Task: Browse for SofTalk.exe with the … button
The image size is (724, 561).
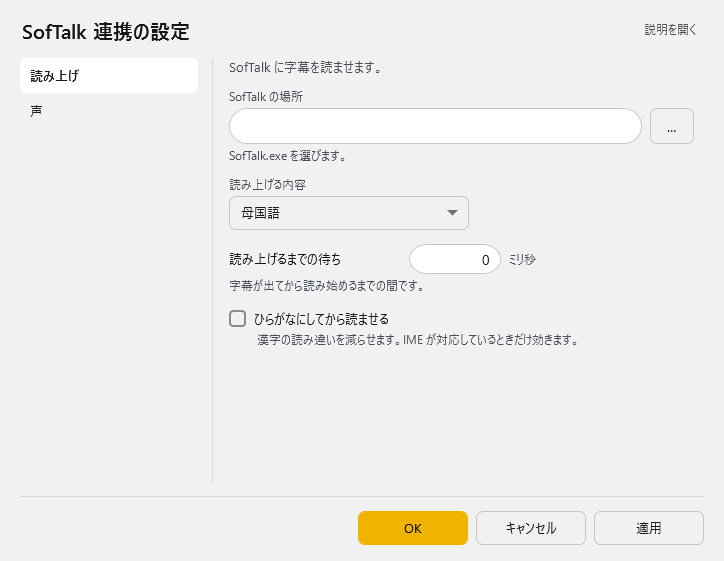Action: pos(672,126)
